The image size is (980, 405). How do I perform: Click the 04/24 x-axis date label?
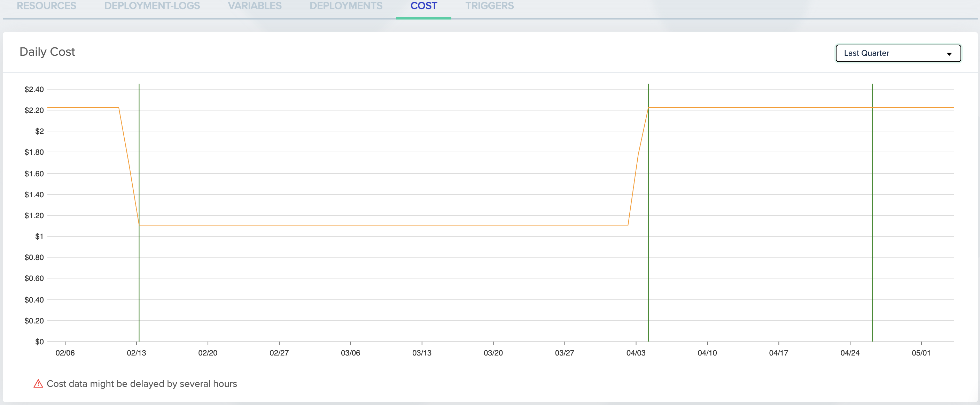click(x=850, y=353)
